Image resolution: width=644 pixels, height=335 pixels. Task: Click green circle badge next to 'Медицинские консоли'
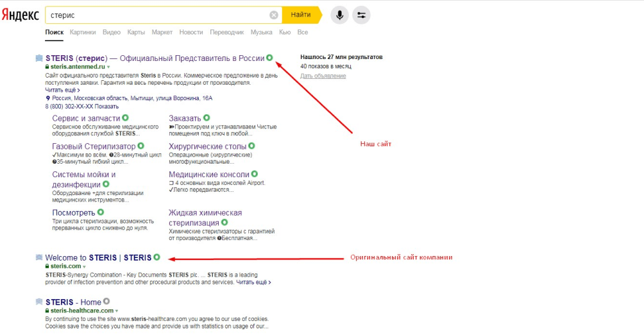coord(255,174)
